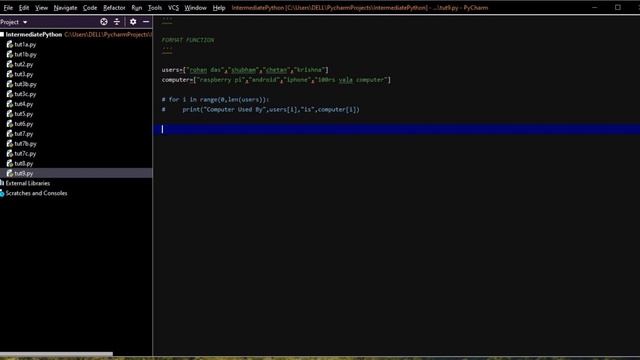Viewport: 640px width, 360px height.
Task: Select tut7c.py in project tree
Action: coord(25,153)
